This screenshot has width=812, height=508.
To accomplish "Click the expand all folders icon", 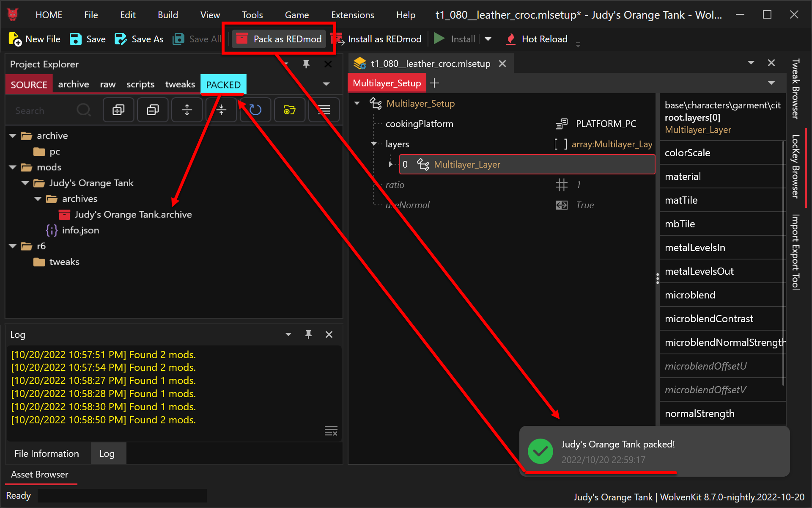I will 118,110.
